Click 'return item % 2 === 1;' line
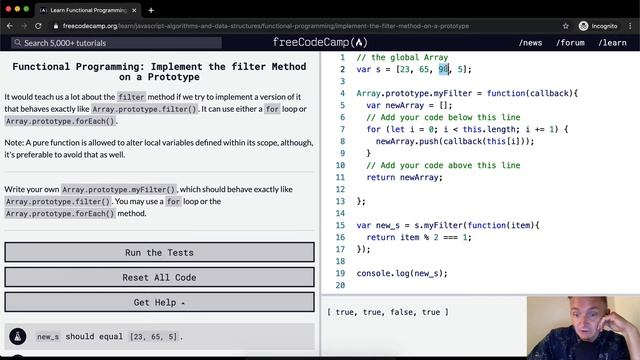This screenshot has height=360, width=640. (x=419, y=237)
